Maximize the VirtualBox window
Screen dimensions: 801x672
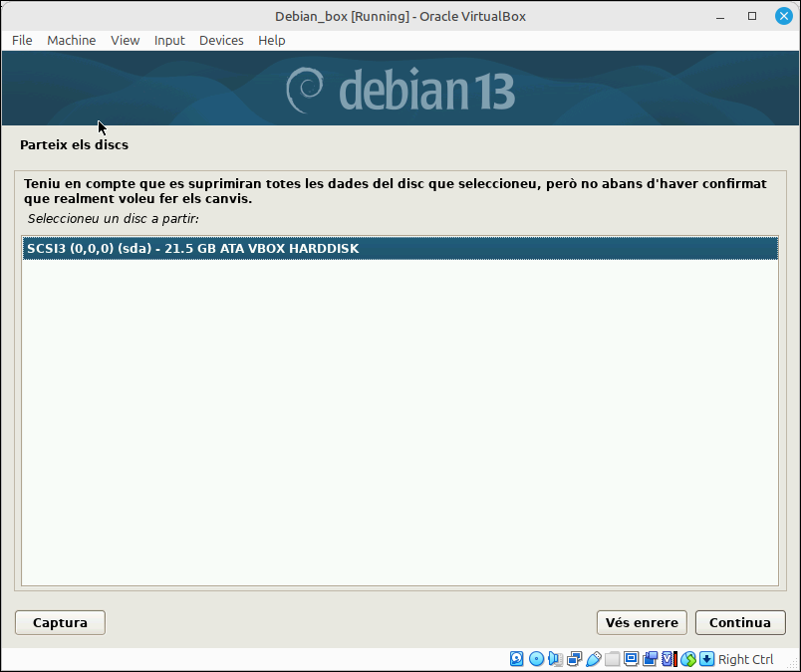tap(752, 16)
